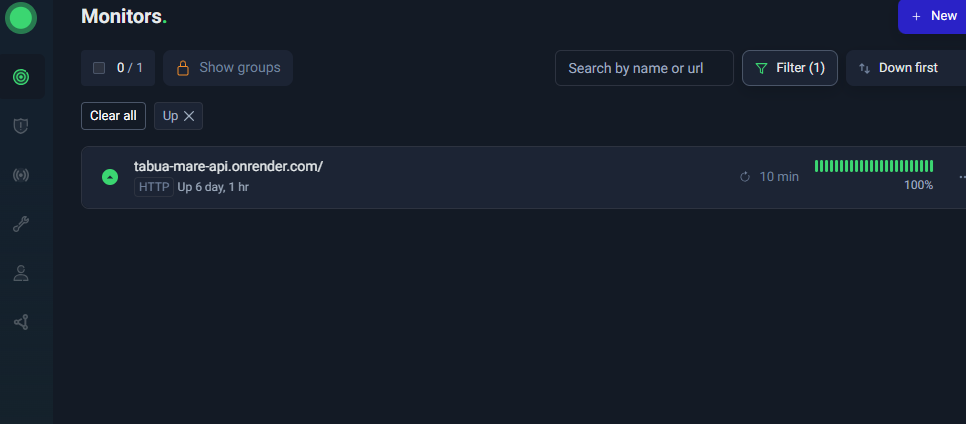Tick the select-all monitors checkbox
The height and width of the screenshot is (424, 966).
(x=99, y=68)
